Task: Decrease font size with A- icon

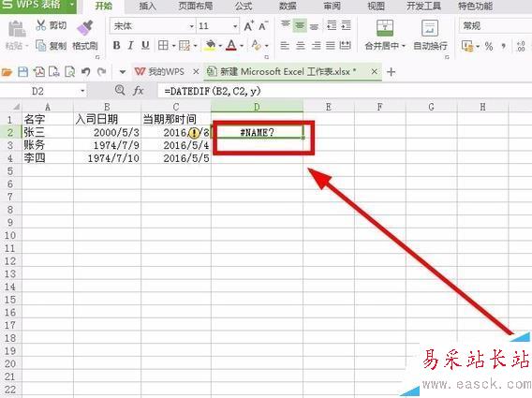Action: coord(263,26)
